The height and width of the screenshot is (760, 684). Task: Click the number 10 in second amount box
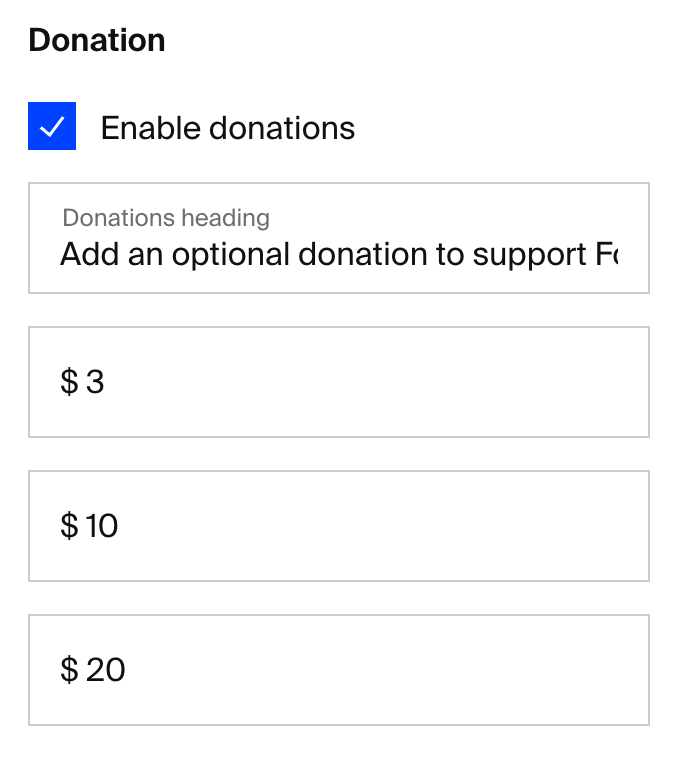tap(102, 526)
